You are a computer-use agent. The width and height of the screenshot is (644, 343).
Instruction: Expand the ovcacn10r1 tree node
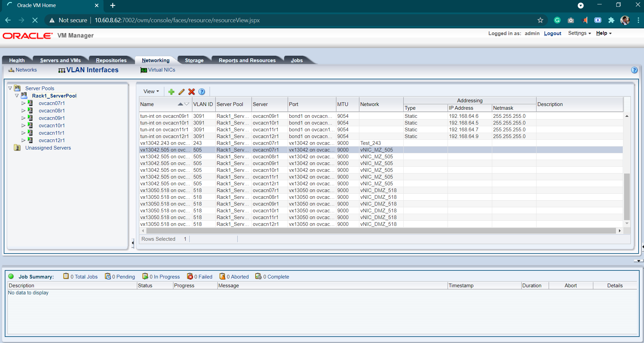click(23, 125)
